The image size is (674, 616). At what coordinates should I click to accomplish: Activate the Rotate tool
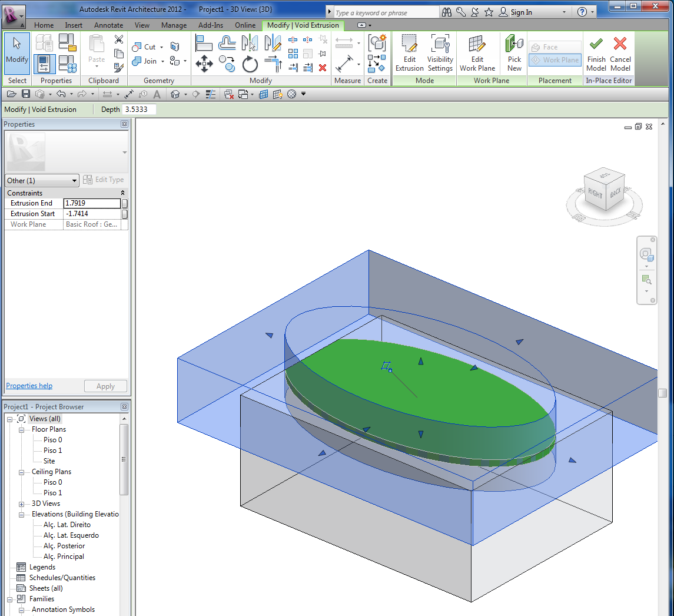click(250, 64)
